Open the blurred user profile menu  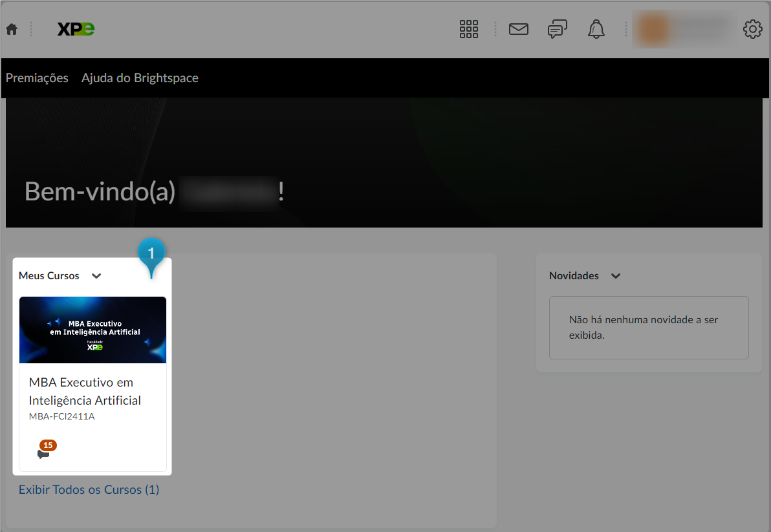coord(684,30)
